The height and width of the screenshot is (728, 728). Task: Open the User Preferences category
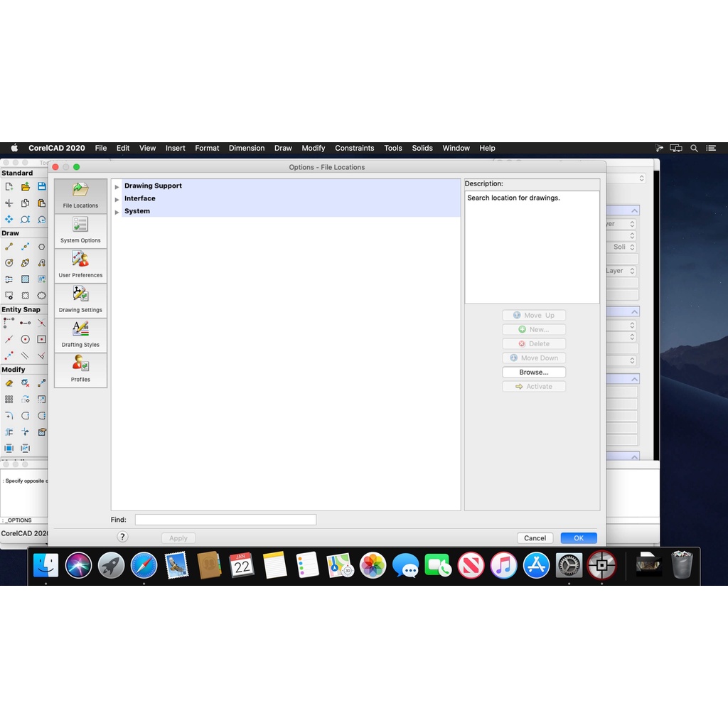click(80, 265)
